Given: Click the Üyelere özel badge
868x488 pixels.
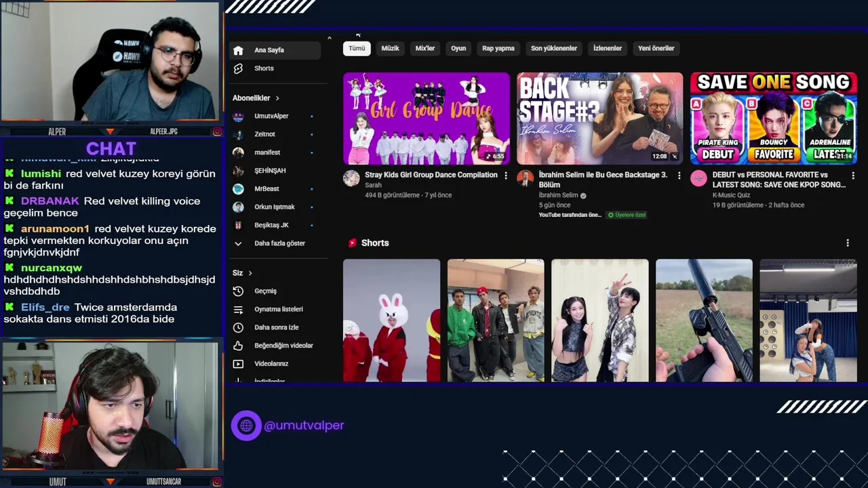Looking at the screenshot, I should point(627,215).
